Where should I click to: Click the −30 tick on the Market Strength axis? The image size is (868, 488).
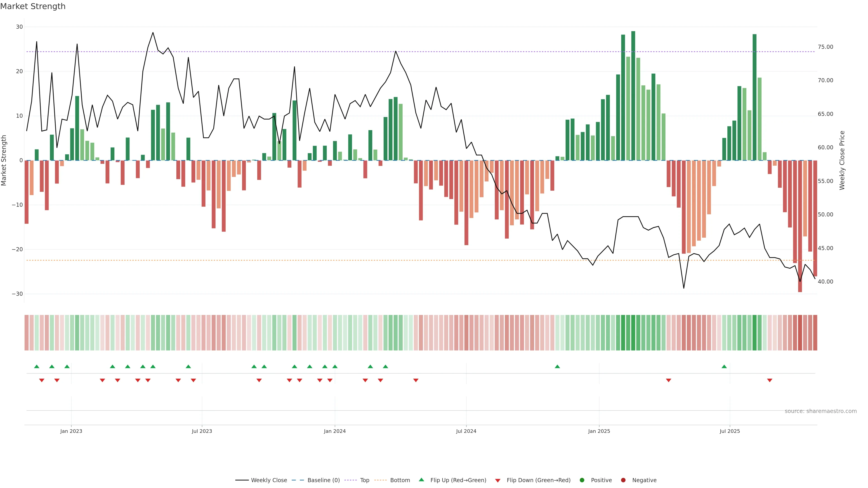coord(17,294)
